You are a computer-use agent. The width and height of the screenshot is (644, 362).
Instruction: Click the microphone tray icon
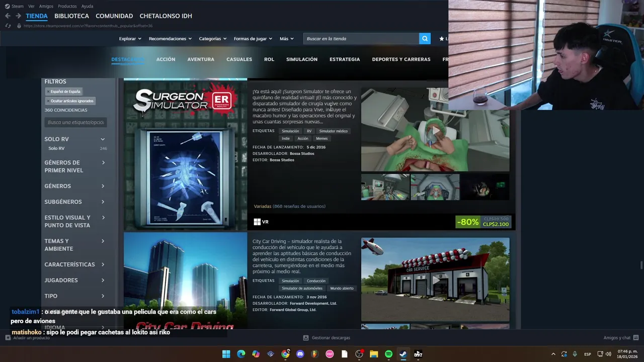point(575,354)
